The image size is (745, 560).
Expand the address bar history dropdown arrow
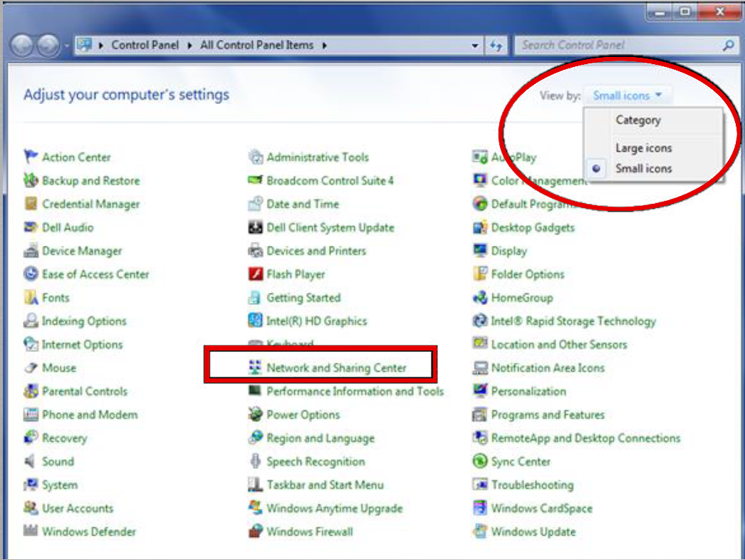coord(476,46)
